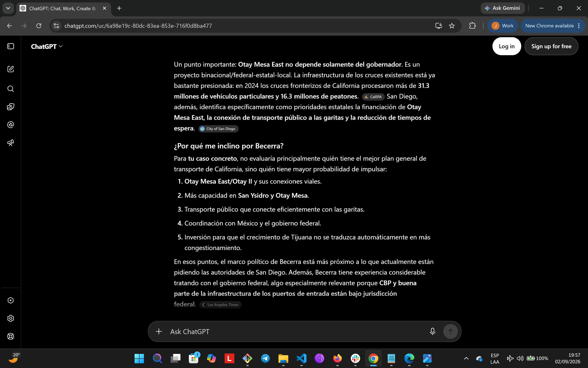Image resolution: width=588 pixels, height=368 pixels.
Task: Open the Git app on the taskbar
Action: point(247,358)
